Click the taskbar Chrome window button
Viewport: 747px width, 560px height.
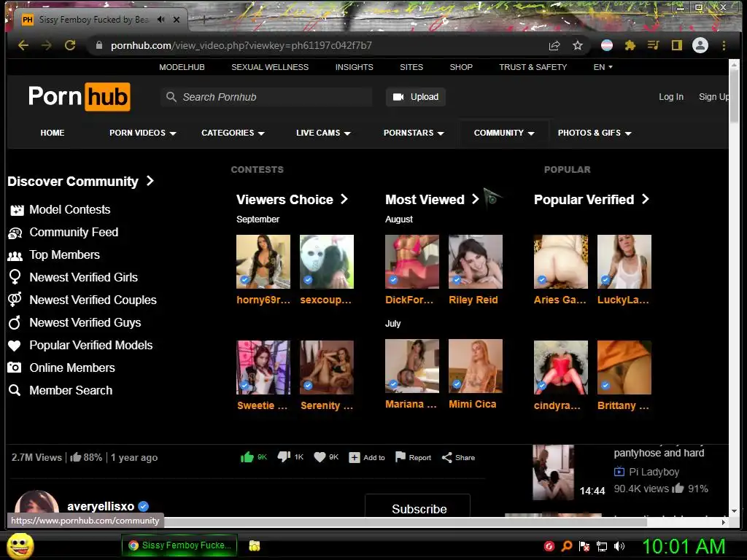pyautogui.click(x=179, y=545)
